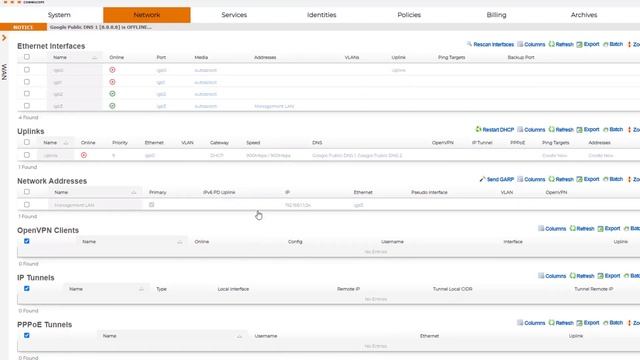Sort PPPoE Tunnels by Name arrow

point(239,336)
